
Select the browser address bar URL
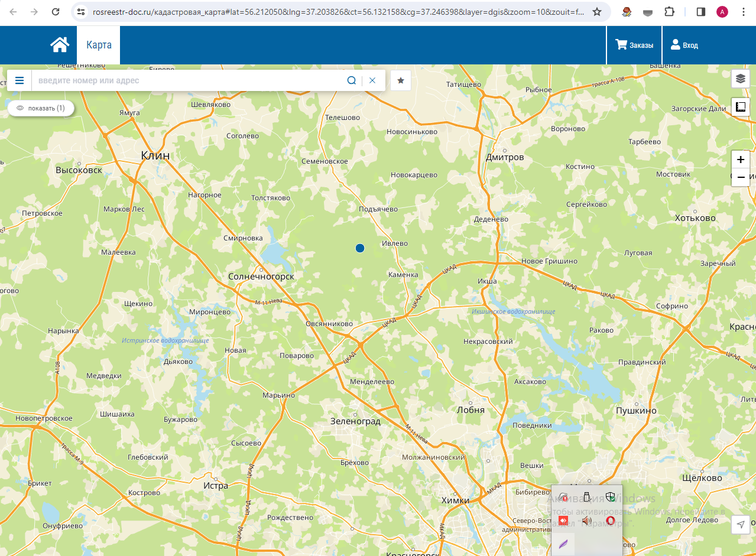tap(339, 12)
